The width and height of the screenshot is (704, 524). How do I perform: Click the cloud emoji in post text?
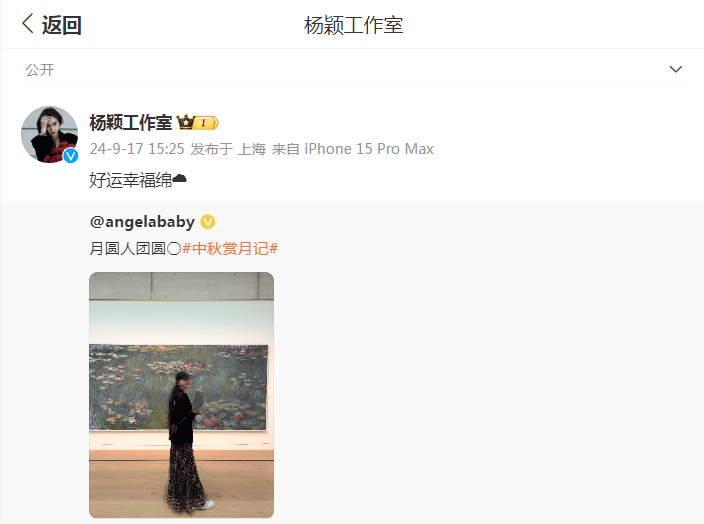click(x=180, y=179)
